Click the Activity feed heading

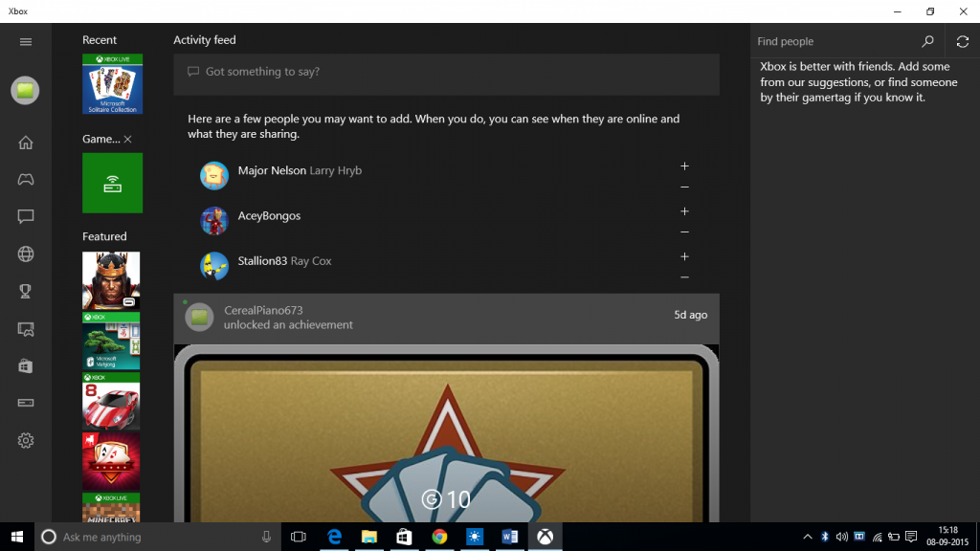coord(205,40)
